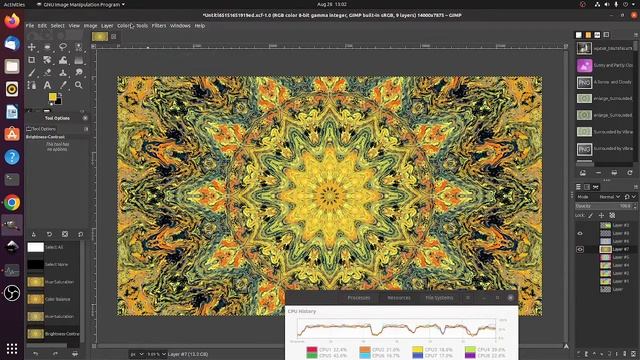Select the Eraser tool
640x360 pixels.
pyautogui.click(x=47, y=73)
